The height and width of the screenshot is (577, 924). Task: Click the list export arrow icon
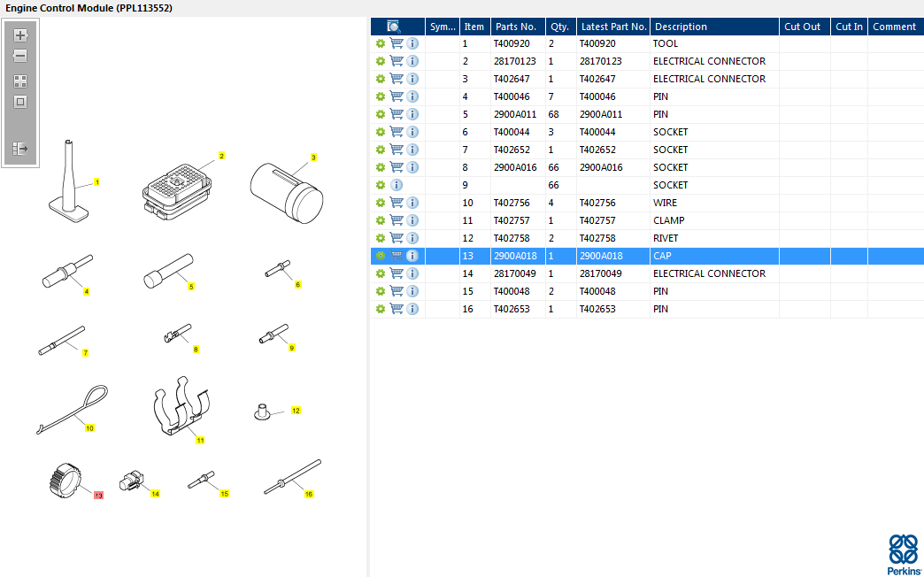point(20,149)
